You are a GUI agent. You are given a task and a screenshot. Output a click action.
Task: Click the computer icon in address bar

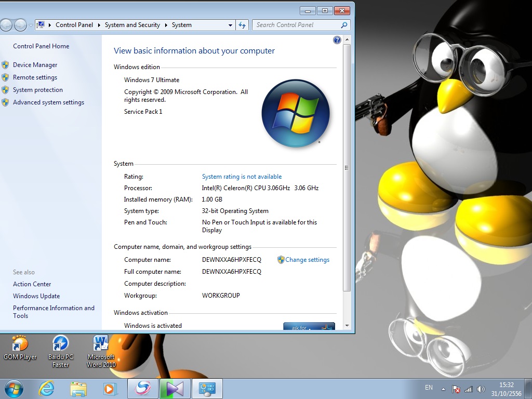(41, 25)
